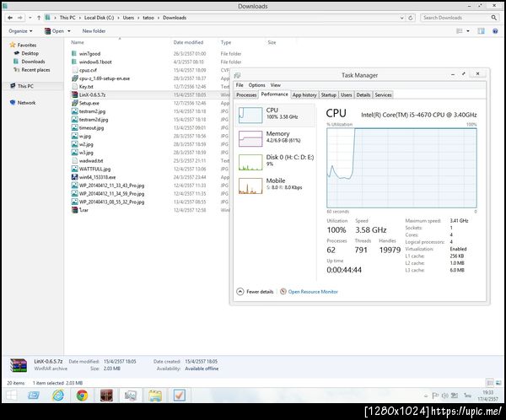
Task: Collapse Task Manager with Fewer details
Action: point(255,292)
